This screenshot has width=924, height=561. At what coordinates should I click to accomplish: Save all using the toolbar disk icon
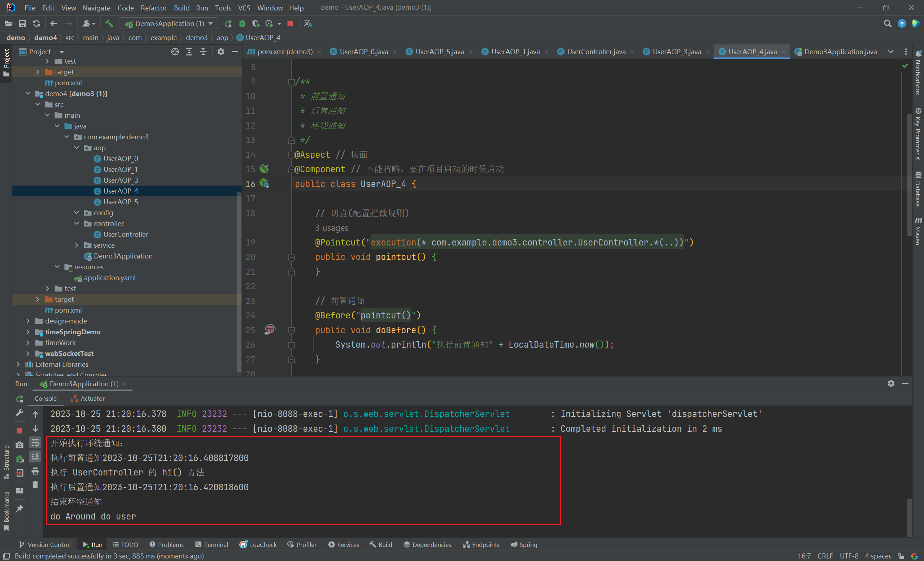click(22, 23)
